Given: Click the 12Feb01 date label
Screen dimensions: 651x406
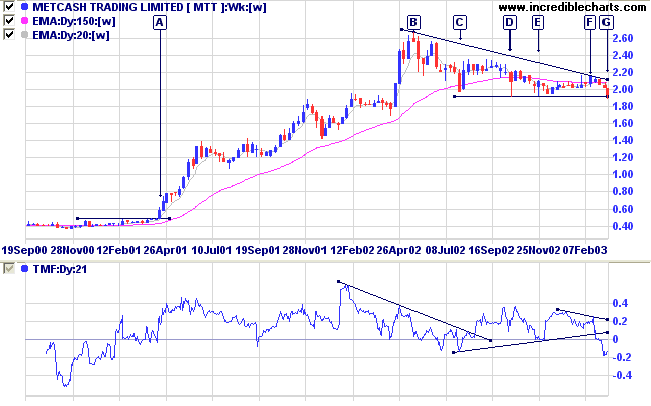Looking at the screenshot, I should coord(118,250).
